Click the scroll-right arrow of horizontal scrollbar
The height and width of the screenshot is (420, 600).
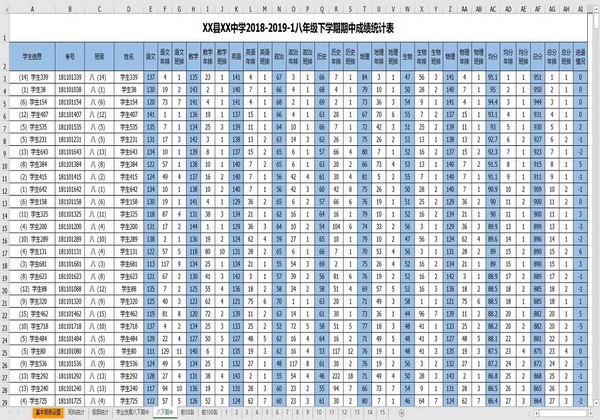[x=590, y=413]
